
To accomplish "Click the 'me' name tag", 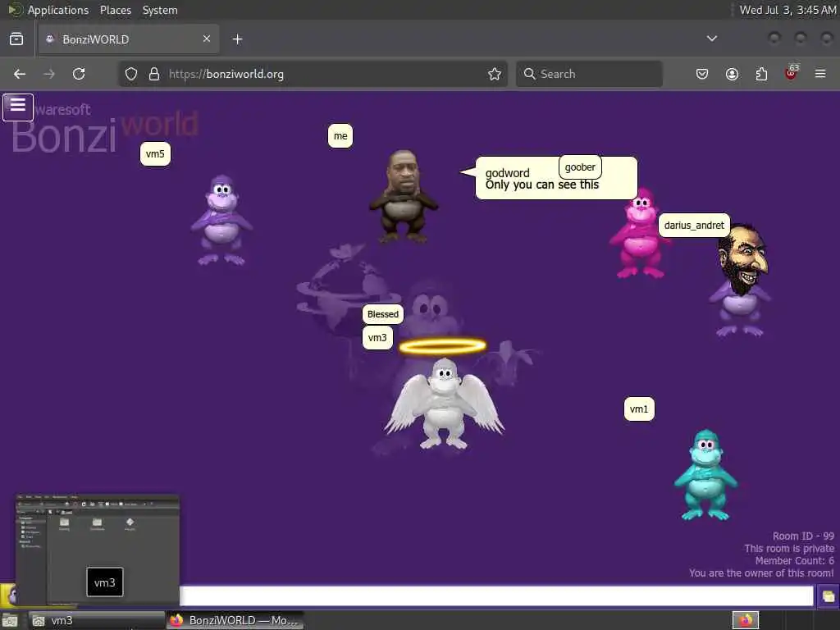I will pos(340,136).
